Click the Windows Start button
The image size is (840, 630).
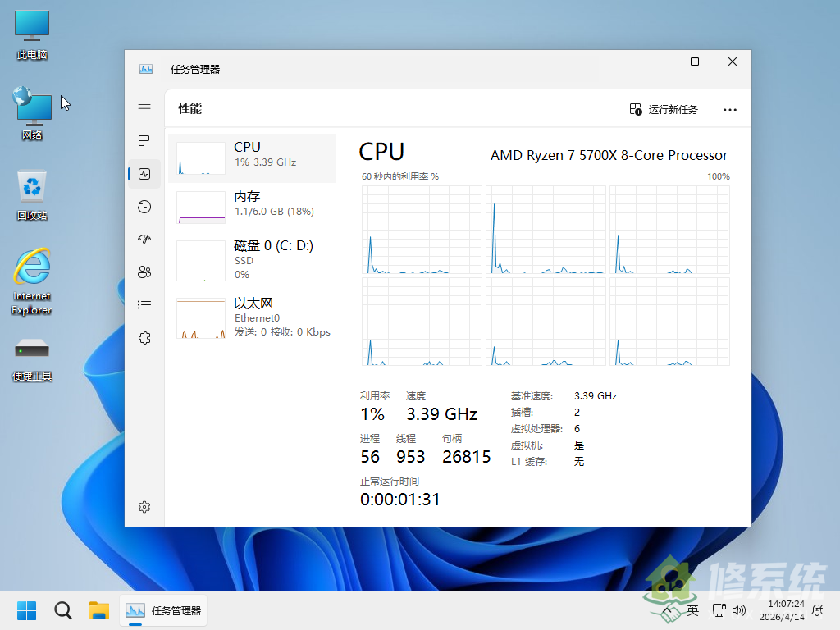(26, 610)
